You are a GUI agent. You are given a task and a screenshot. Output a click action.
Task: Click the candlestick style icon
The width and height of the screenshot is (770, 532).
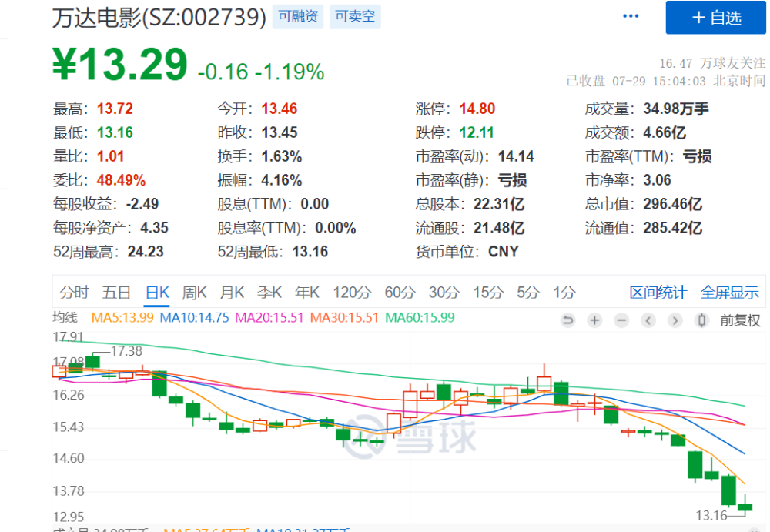tap(701, 321)
